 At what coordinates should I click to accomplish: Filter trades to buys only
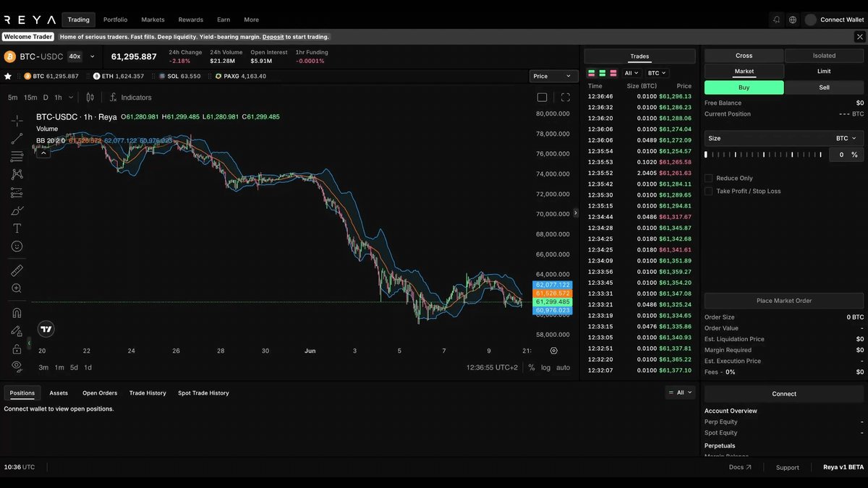point(602,73)
